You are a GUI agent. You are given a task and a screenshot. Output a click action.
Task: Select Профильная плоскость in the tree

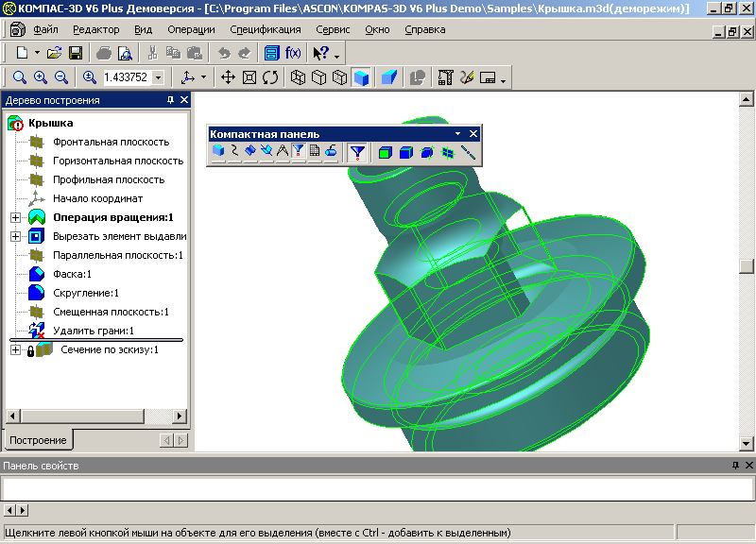(x=109, y=179)
